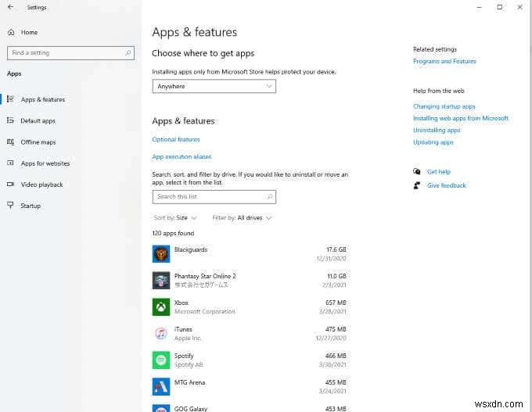
Task: Click the Apple Inc. publisher text
Action: tap(188, 338)
